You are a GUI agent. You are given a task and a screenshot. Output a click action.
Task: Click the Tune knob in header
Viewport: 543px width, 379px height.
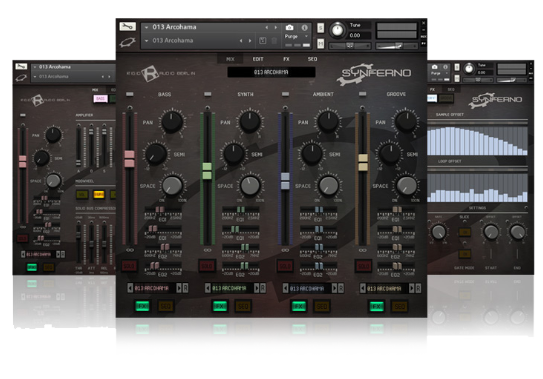(338, 30)
